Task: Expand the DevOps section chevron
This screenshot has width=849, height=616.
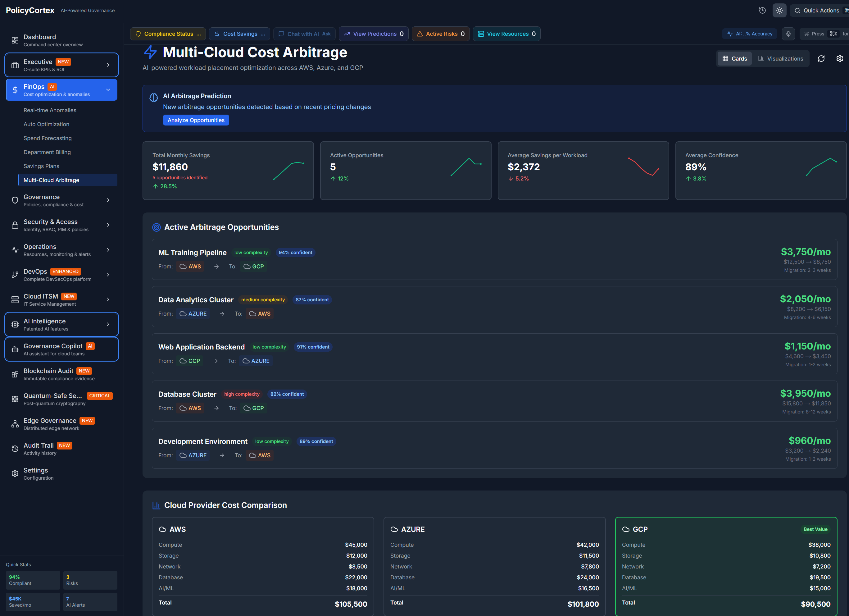Action: [x=108, y=275]
